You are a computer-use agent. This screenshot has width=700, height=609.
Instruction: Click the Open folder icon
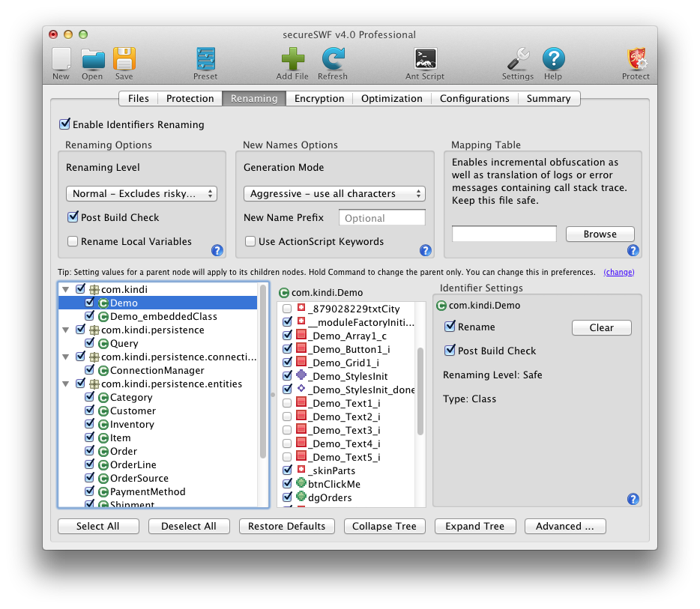pyautogui.click(x=92, y=60)
